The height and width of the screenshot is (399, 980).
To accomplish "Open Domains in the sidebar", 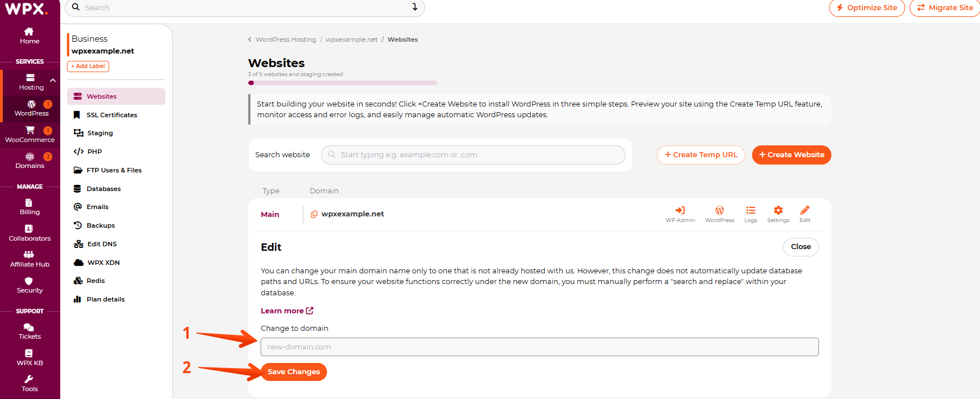I will (30, 161).
